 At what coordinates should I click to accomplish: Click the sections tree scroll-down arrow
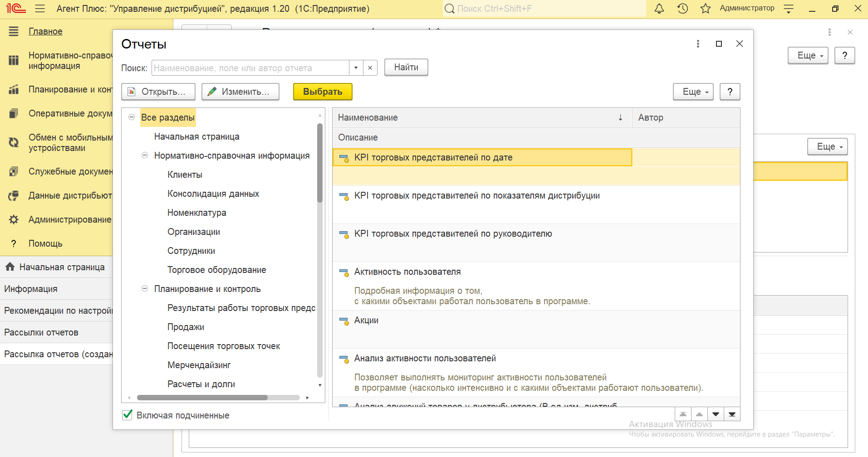tap(320, 385)
